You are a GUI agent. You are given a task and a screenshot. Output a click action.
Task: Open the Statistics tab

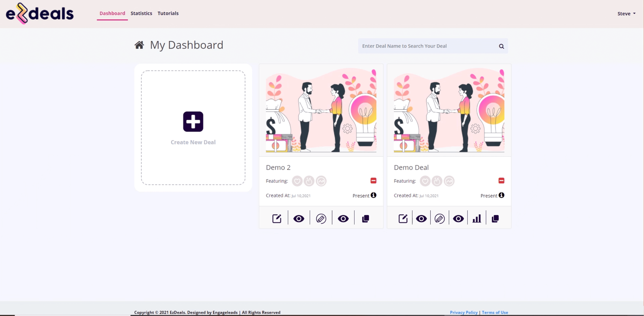point(141,13)
